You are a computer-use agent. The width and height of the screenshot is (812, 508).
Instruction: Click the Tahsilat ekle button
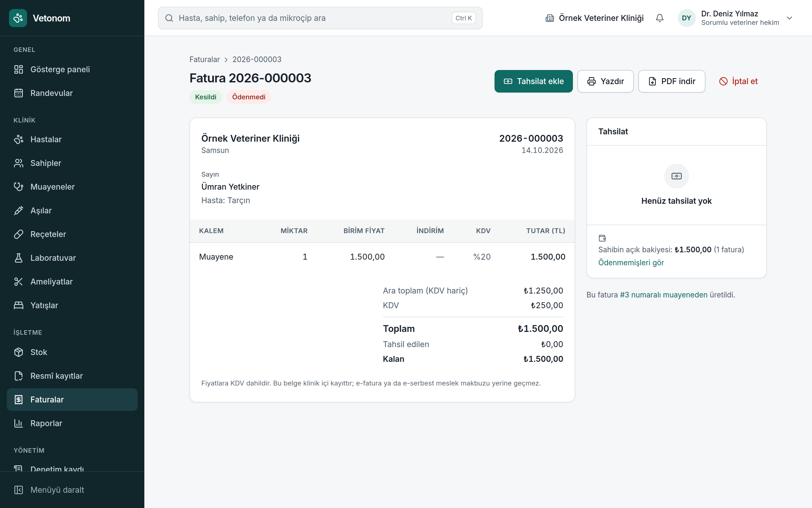click(x=533, y=81)
